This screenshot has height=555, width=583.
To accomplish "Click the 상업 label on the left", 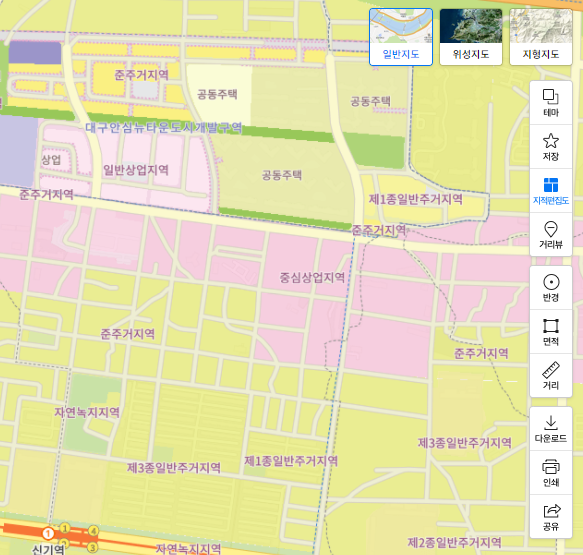I will [x=51, y=160].
